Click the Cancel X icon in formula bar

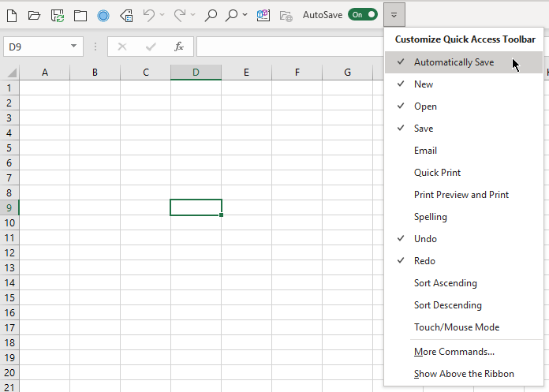122,47
